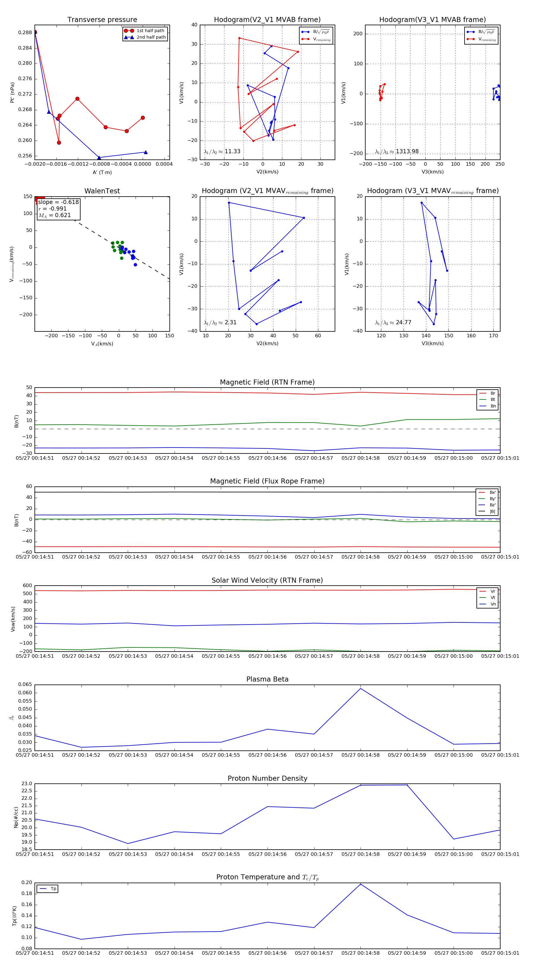This screenshot has height=980, width=535.
Task: Click the 'Vr' legend entry
Action: (487, 591)
